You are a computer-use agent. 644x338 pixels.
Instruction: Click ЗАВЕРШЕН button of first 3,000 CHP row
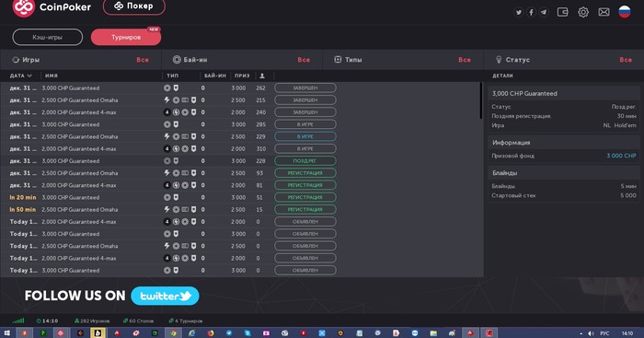tap(305, 88)
